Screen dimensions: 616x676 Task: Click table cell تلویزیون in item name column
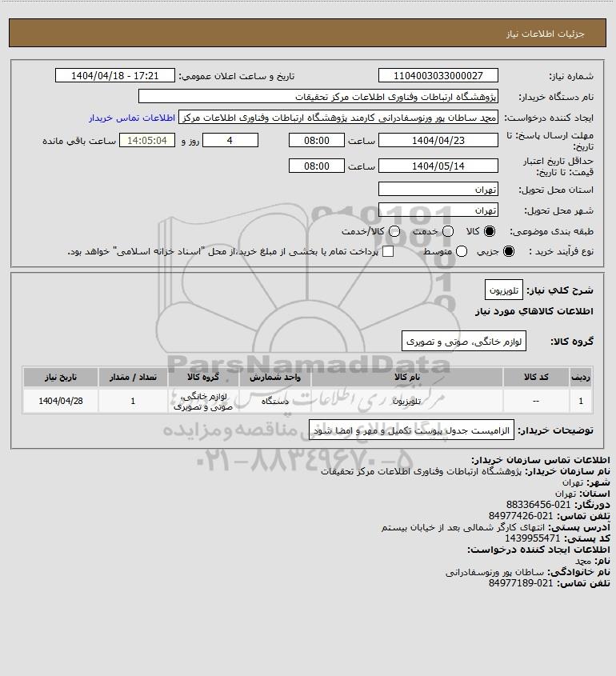407,401
